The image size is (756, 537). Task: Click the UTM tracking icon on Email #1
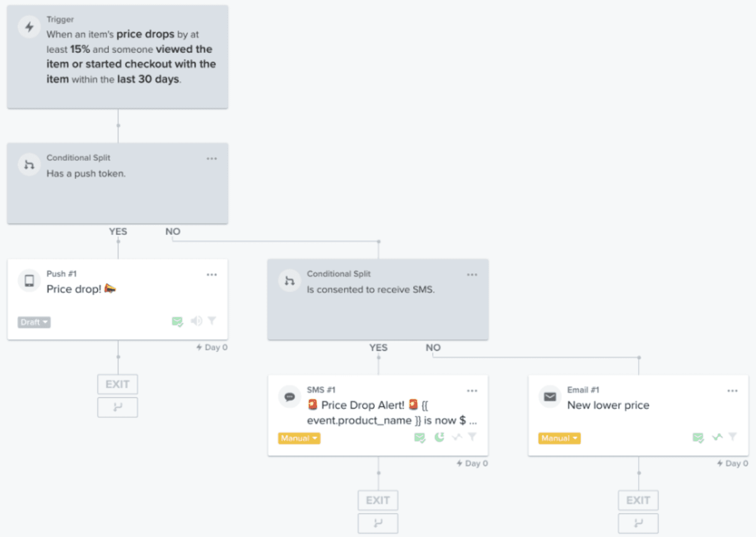tap(717, 437)
